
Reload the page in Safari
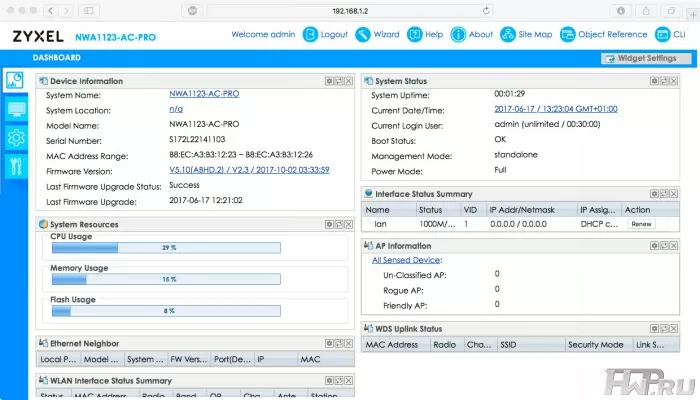[x=486, y=11]
